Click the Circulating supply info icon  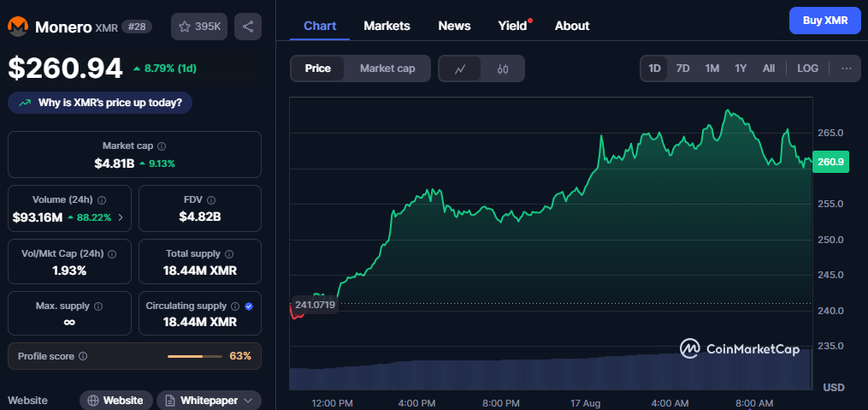click(x=234, y=306)
